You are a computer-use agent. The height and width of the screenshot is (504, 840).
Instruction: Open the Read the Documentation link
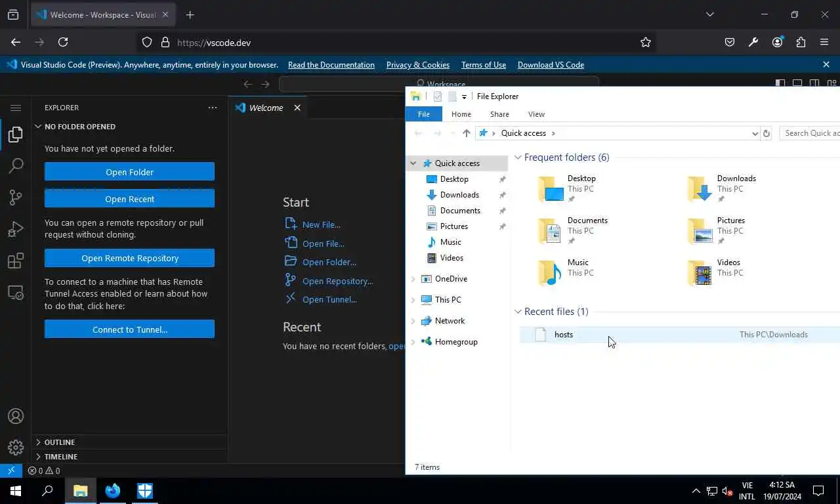331,65
